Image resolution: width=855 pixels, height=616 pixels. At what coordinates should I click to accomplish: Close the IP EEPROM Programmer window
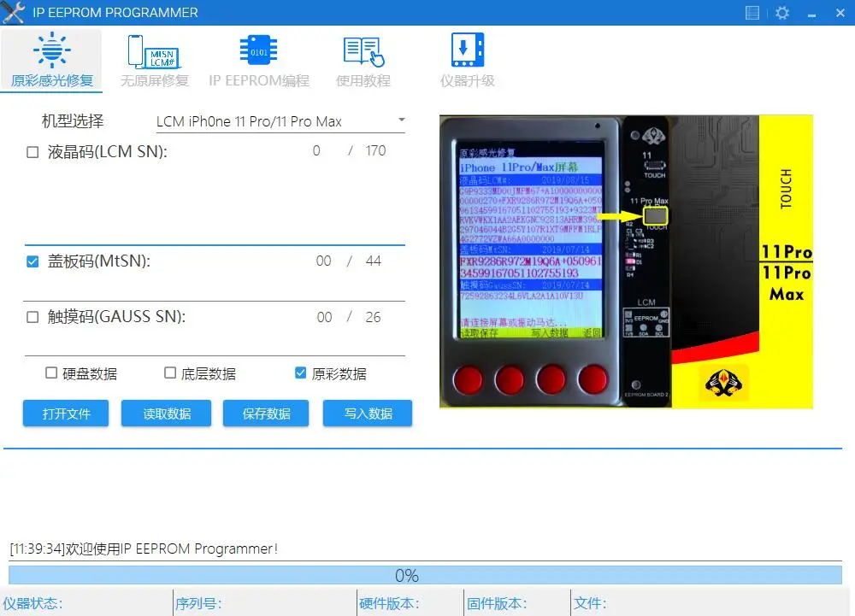coord(840,13)
